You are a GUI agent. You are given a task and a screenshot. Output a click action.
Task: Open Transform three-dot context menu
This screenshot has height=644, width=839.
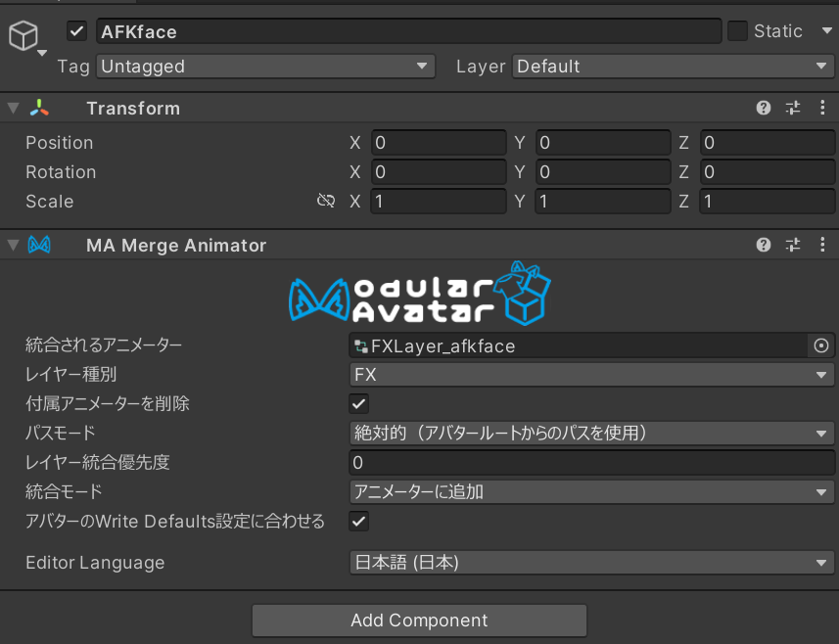point(822,108)
